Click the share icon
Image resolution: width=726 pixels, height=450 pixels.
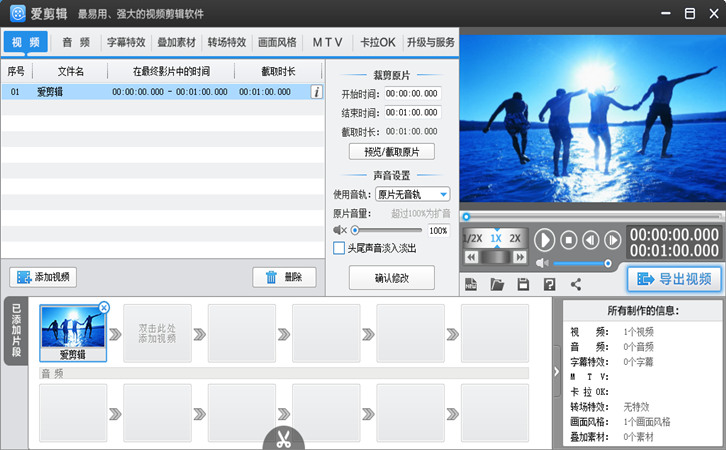pyautogui.click(x=575, y=284)
